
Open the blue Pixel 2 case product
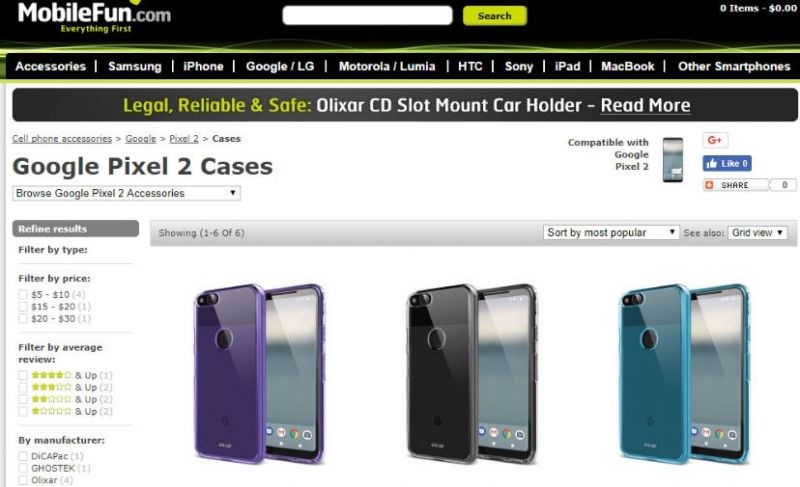click(685, 374)
